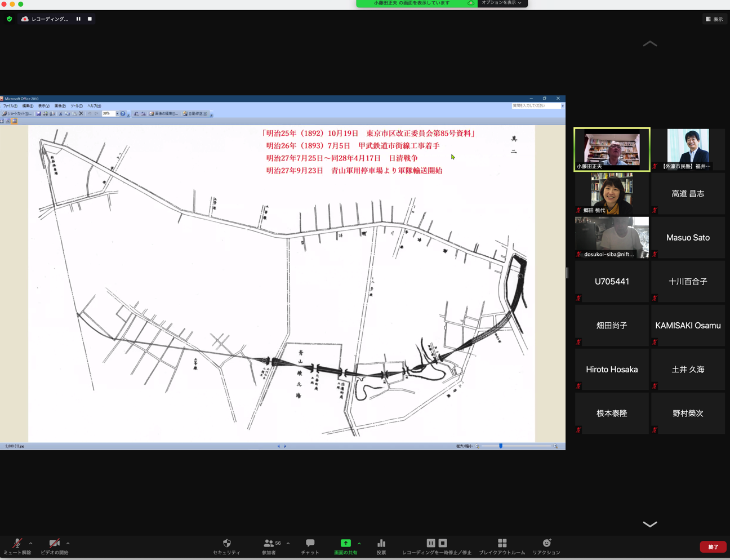This screenshot has width=730, height=560.
Task: Select 福井 video thumbnail
Action: click(x=688, y=149)
